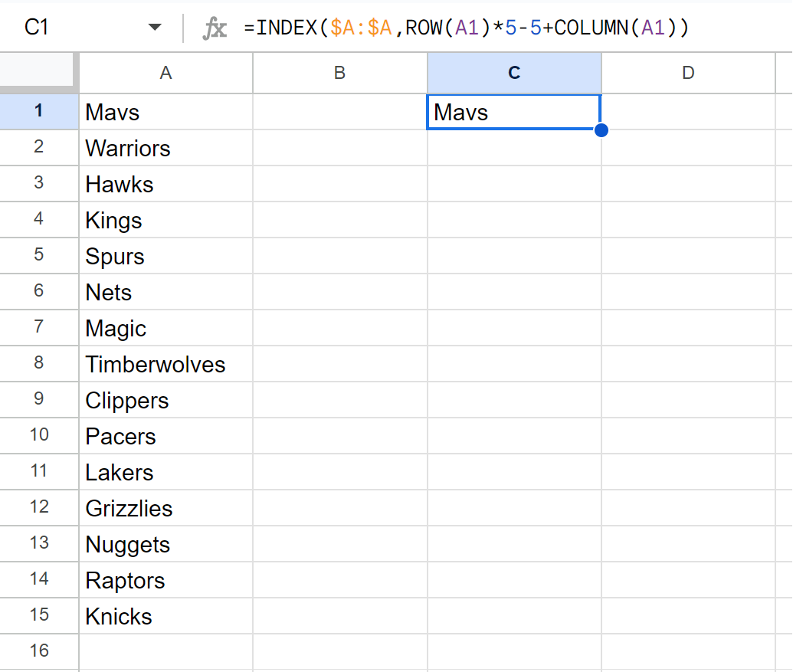Viewport: 793px width, 672px height.
Task: Select the row 12 header
Action: [39, 507]
